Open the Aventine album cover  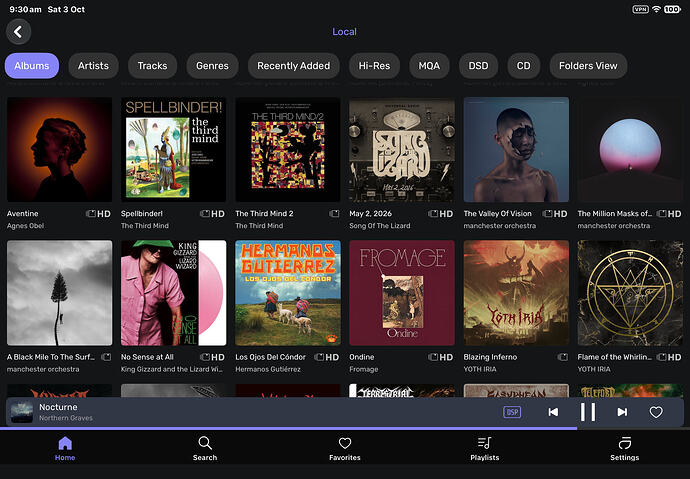[x=59, y=150]
